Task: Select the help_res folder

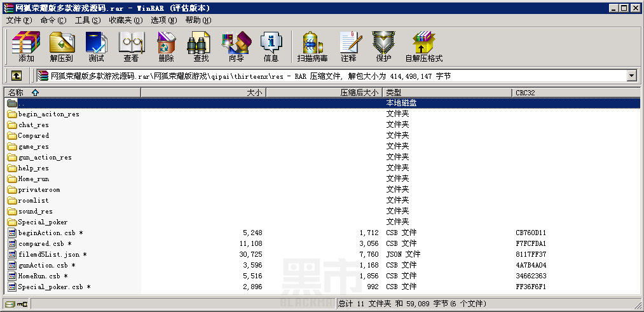Action: click(33, 168)
